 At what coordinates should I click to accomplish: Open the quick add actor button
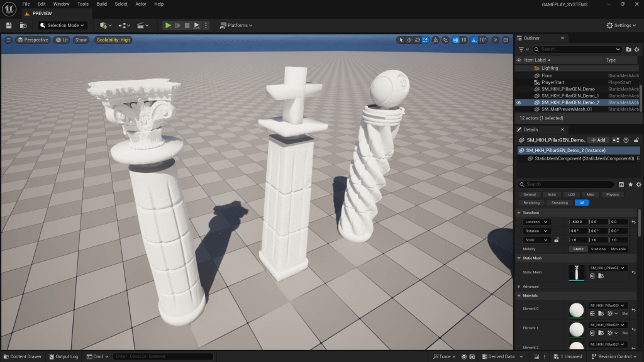click(x=105, y=25)
